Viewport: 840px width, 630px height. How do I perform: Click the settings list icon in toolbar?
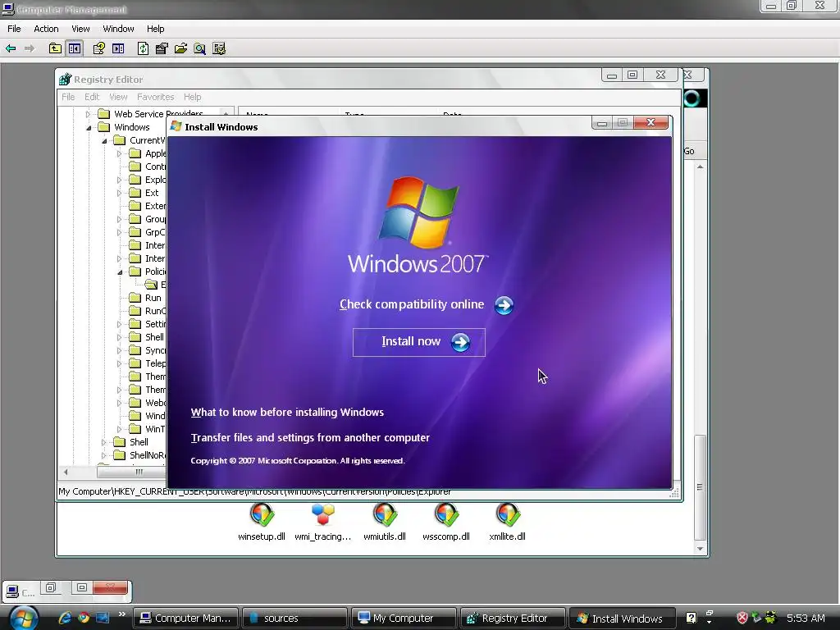click(218, 48)
